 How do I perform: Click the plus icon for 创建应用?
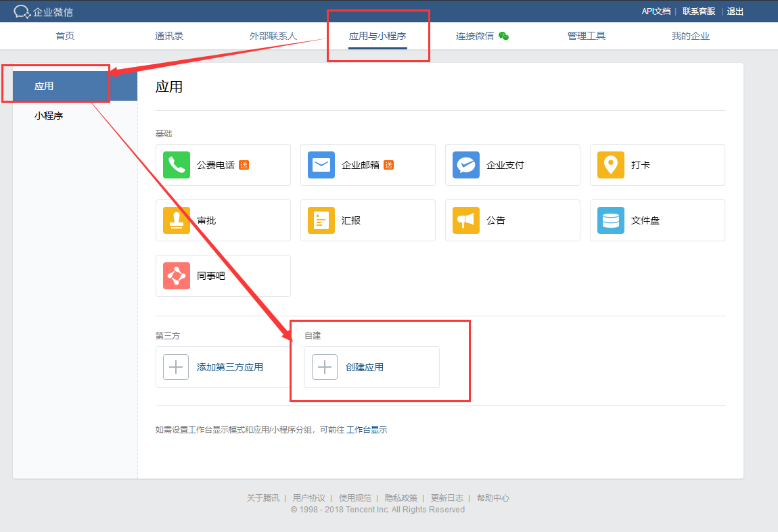pos(325,367)
